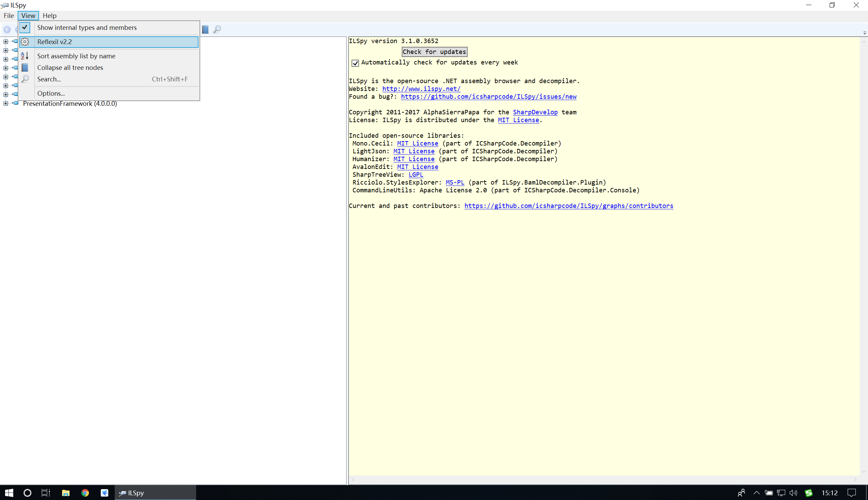This screenshot has width=868, height=500.
Task: Open the network status tray icon
Action: coord(781,493)
